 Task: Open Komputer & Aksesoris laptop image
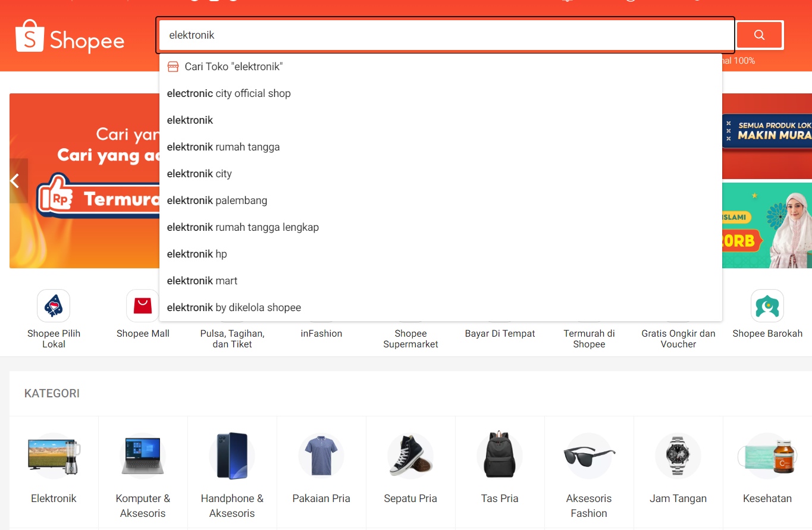tap(143, 456)
